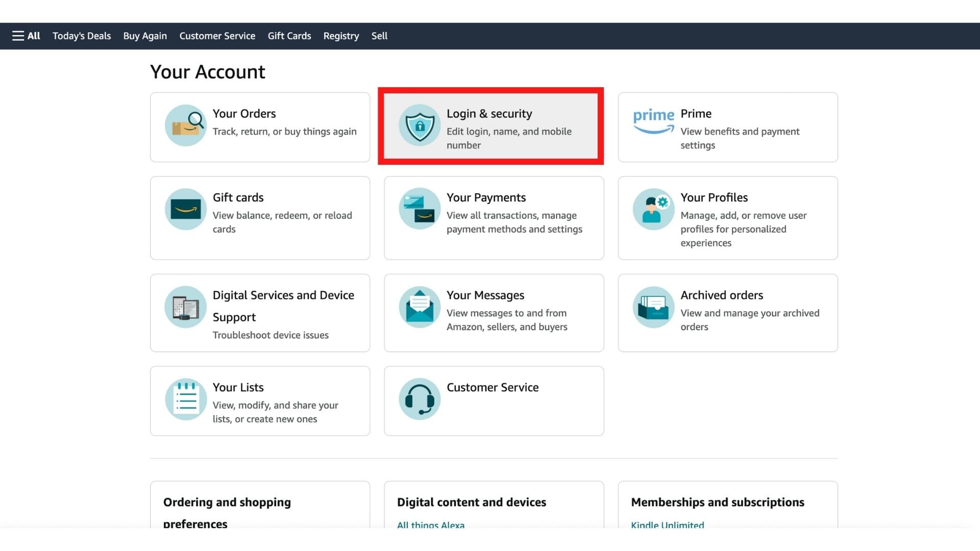Select Gift Cards in top navigation
The height and width of the screenshot is (551, 980).
(x=289, y=36)
